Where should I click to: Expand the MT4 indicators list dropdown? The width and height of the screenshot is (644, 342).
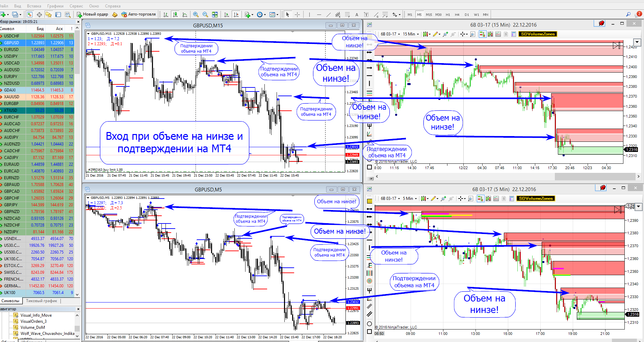pyautogui.click(x=253, y=15)
